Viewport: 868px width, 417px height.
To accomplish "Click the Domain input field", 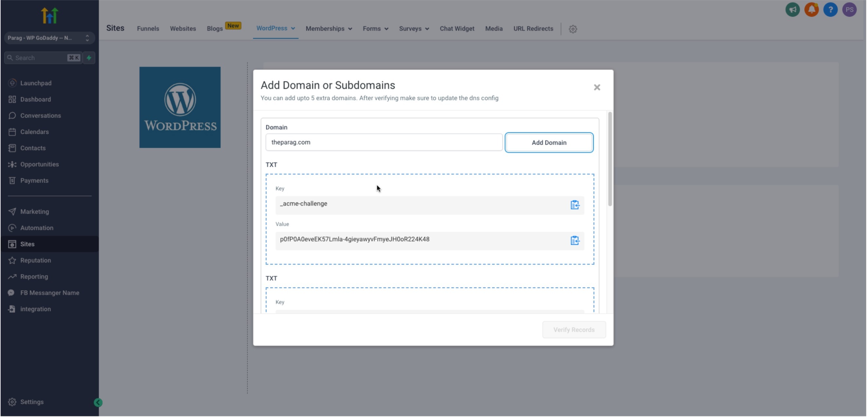I will (x=384, y=142).
